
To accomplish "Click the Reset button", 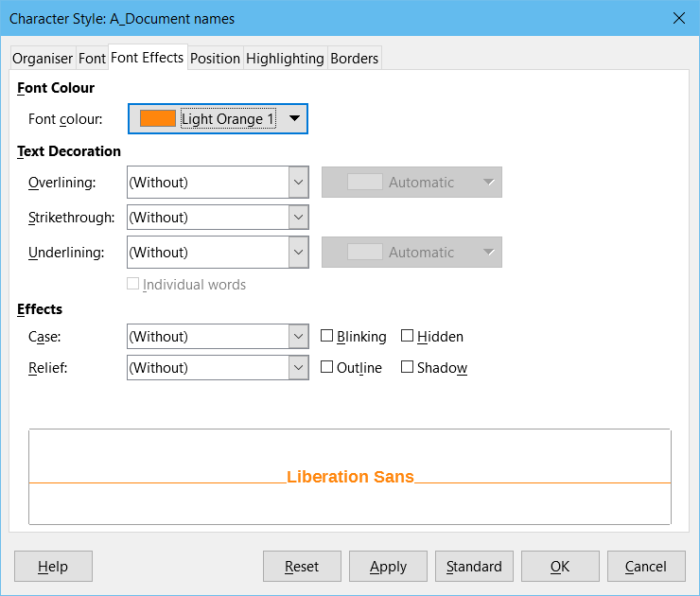I will tap(302, 567).
